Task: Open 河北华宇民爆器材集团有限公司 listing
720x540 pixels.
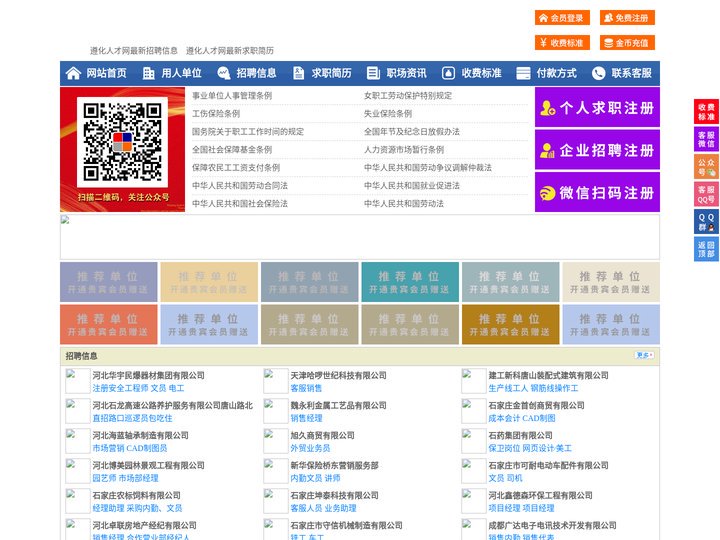Action: (148, 375)
